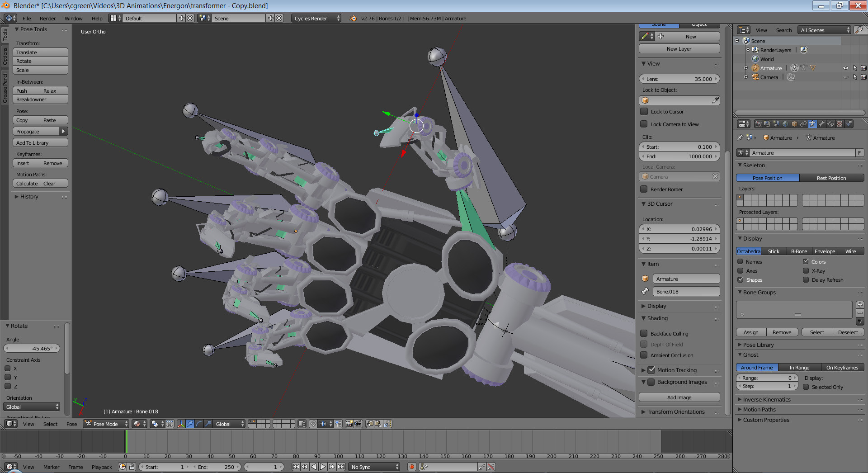Click the Breakdowner button
This screenshot has height=473, width=868.
tap(40, 99)
